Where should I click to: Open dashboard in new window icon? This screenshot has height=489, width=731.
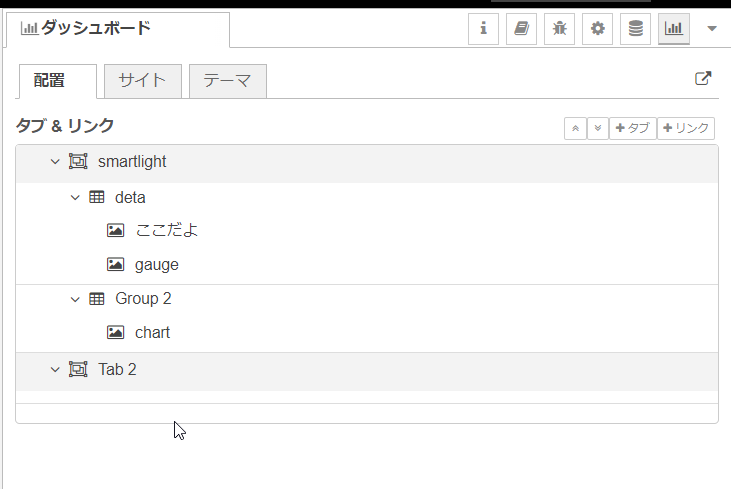[x=703, y=80]
